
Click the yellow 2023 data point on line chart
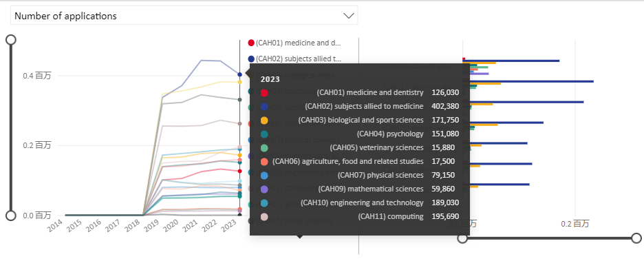tap(240, 82)
